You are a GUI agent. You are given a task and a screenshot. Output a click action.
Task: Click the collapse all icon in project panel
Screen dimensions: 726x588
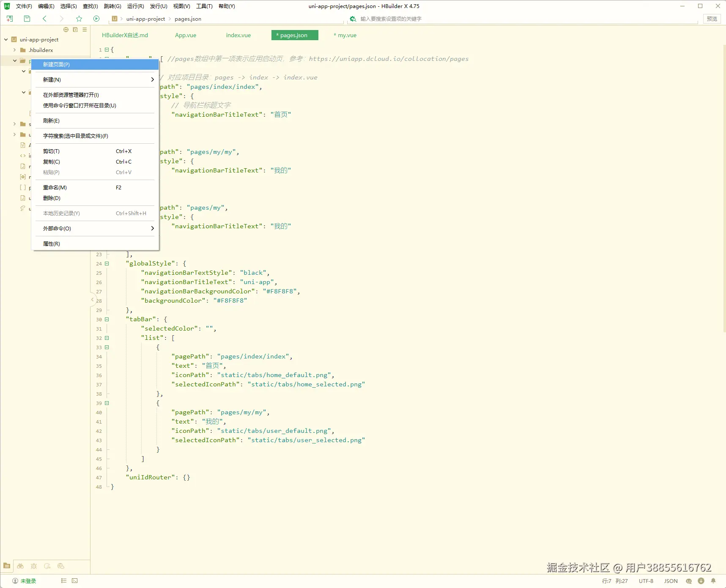point(75,30)
